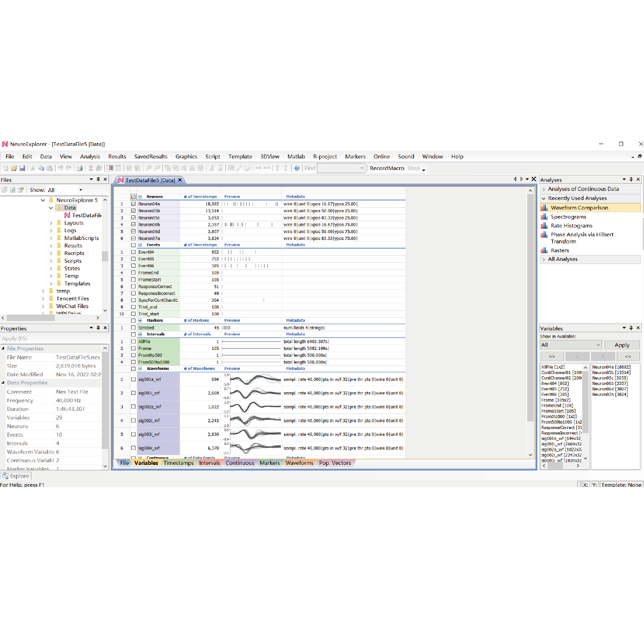Pin the Variables panel with pushpin icon
Image resolution: width=644 pixels, height=644 pixels.
point(631,328)
